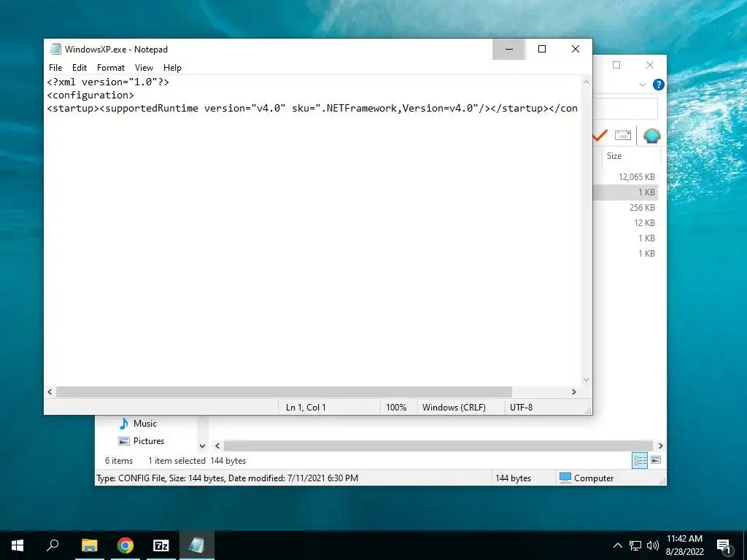Click the envelope icon in Explorer toolbar
Image resolution: width=747 pixels, height=560 pixels.
(x=623, y=135)
